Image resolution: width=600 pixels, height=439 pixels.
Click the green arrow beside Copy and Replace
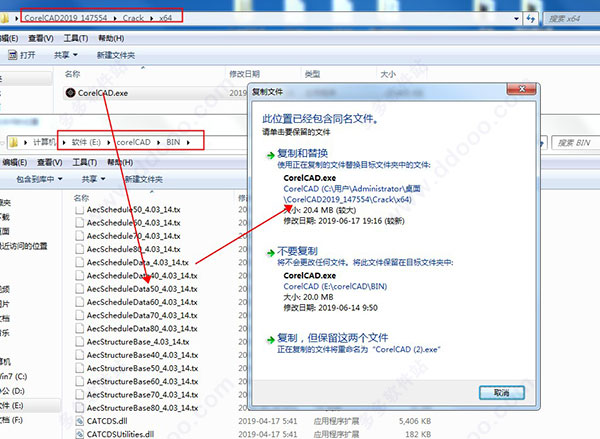point(271,155)
